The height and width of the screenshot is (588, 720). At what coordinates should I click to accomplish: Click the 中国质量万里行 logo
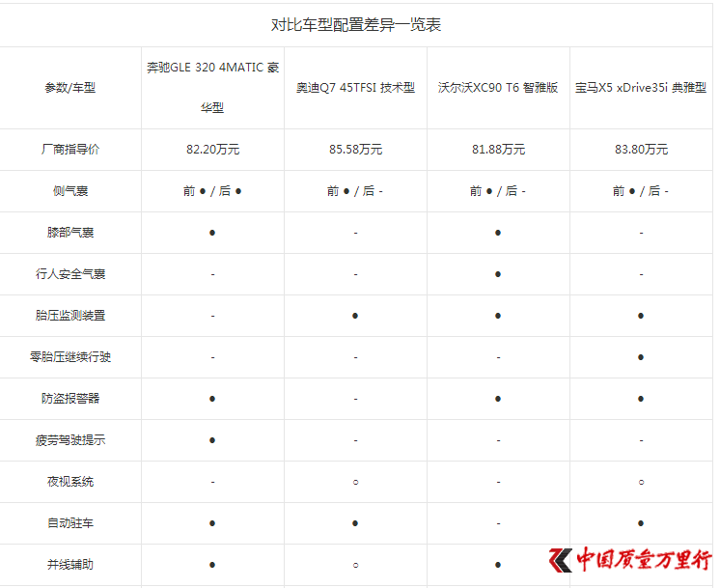coord(630,560)
